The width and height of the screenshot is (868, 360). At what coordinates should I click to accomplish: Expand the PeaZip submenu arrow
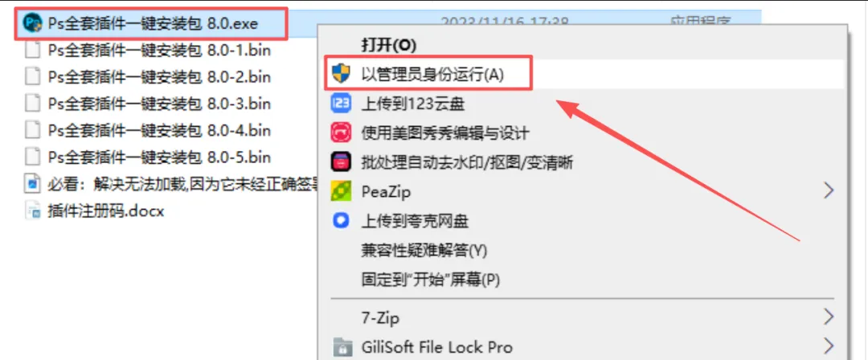[x=828, y=191]
